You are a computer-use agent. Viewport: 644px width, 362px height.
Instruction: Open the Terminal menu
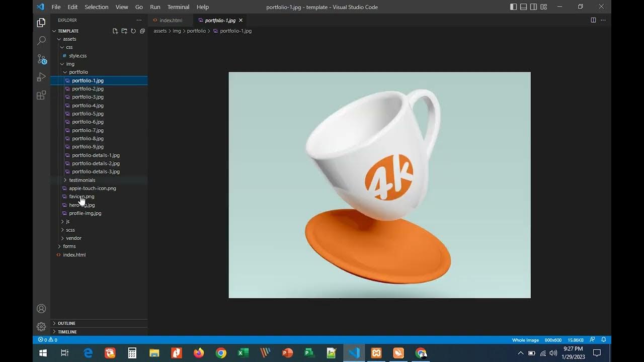pos(178,7)
